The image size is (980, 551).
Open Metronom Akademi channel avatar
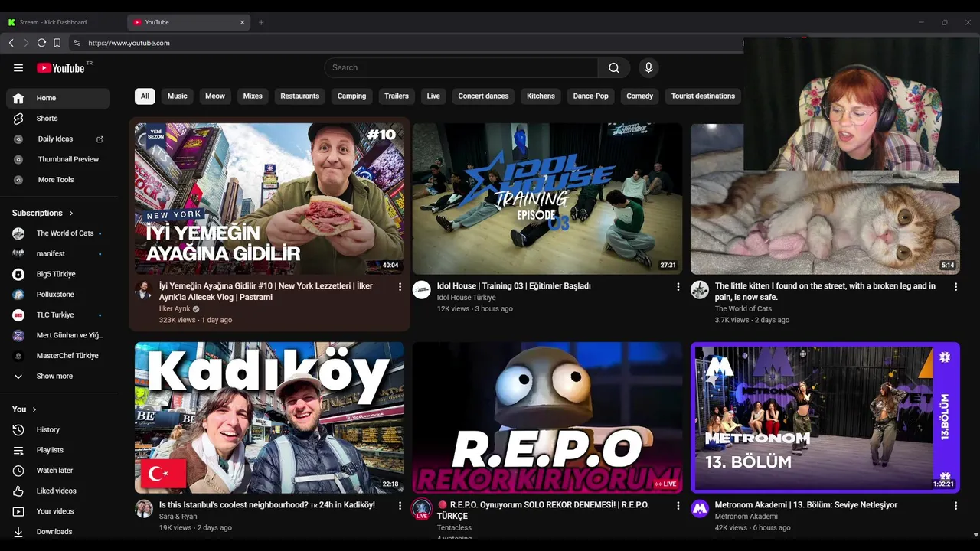click(700, 509)
